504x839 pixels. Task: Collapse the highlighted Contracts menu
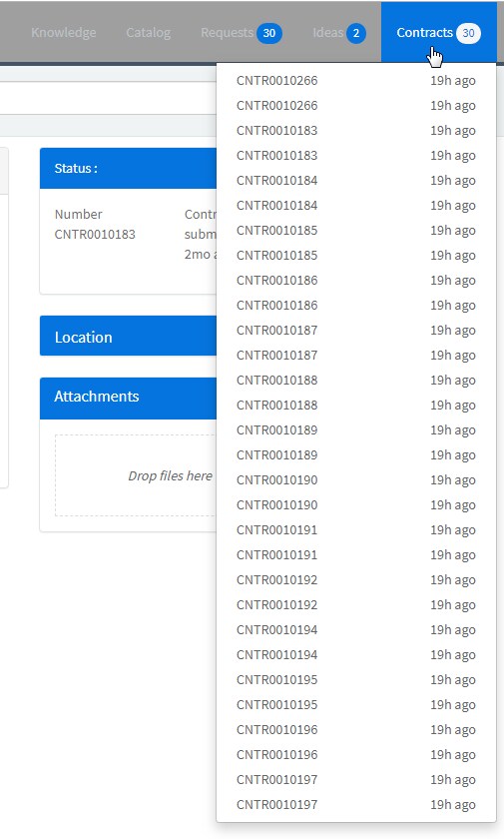(439, 33)
